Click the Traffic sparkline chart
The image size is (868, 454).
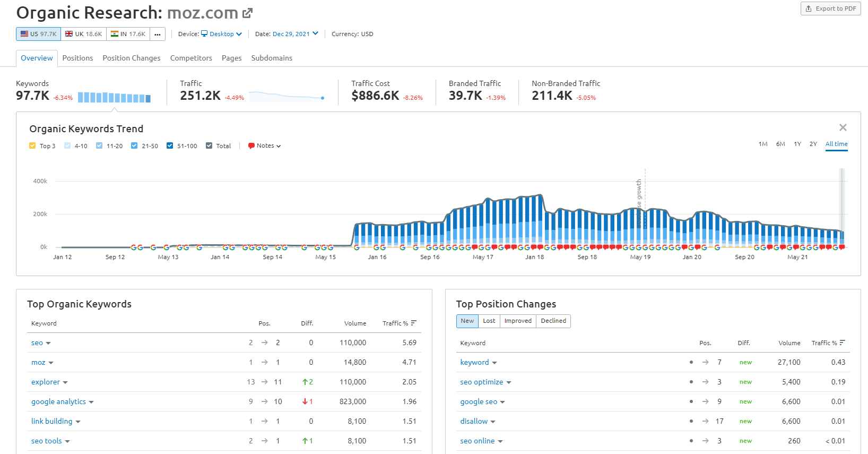[x=287, y=97]
